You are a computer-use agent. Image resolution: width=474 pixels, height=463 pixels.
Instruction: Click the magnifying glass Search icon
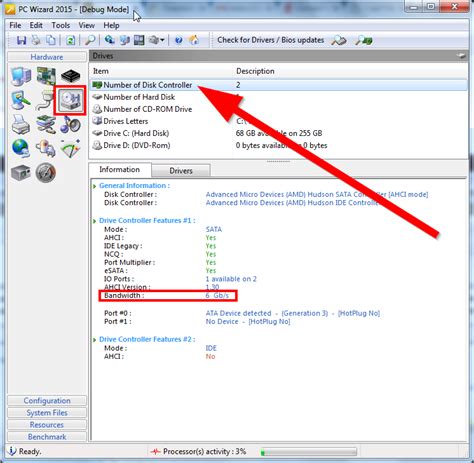click(90, 40)
